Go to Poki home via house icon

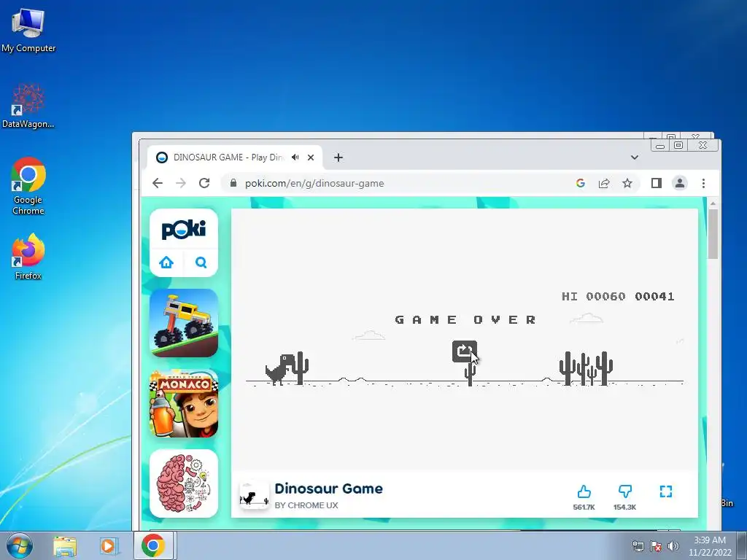166,262
